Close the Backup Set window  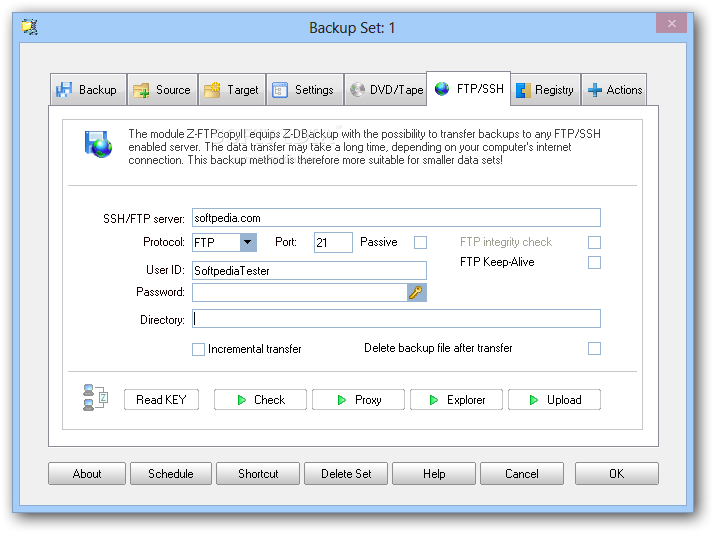(x=672, y=24)
